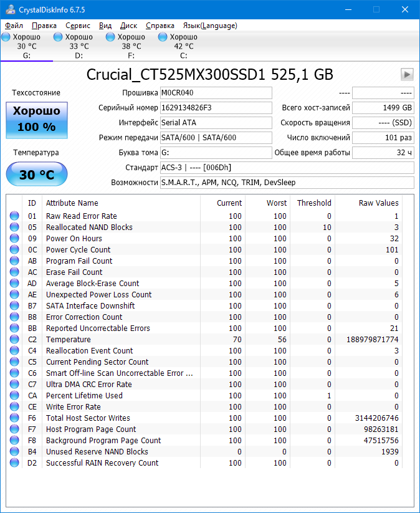Screen dimensions: 420x513
Task: Switch to disk F: at 38 °C
Action: tap(131, 46)
